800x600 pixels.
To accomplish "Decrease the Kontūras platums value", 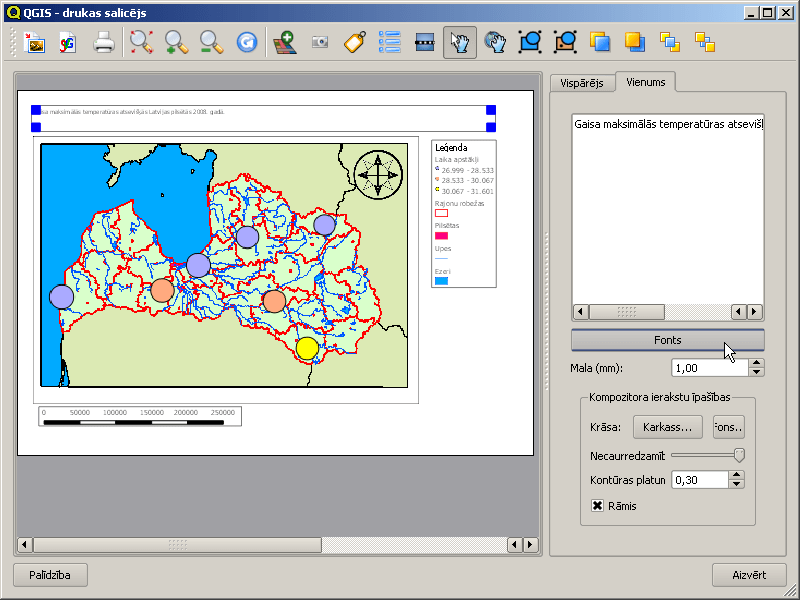I will coord(736,484).
